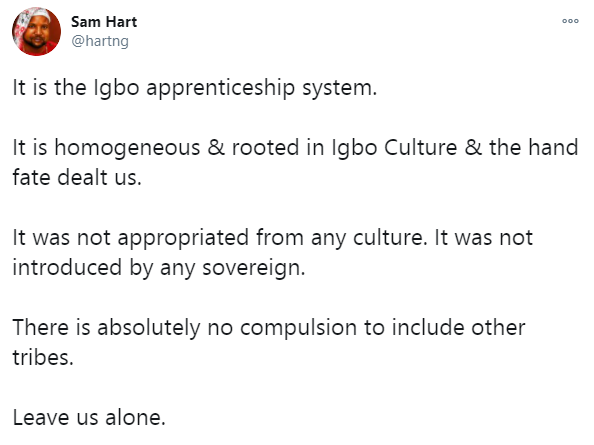The width and height of the screenshot is (594, 445).
Task: Click the text 'fate dealt us.'
Action: 77,177
